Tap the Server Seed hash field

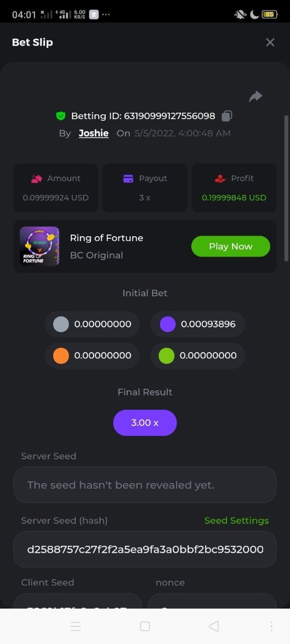145,550
